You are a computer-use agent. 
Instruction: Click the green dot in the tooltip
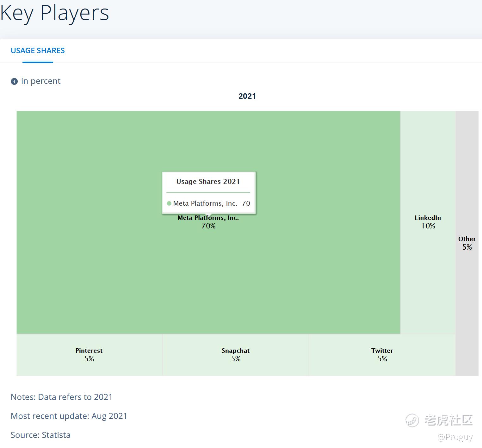[169, 203]
